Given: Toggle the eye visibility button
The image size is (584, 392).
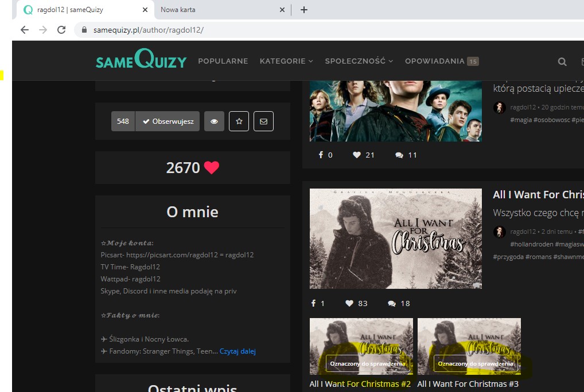Looking at the screenshot, I should click(214, 121).
